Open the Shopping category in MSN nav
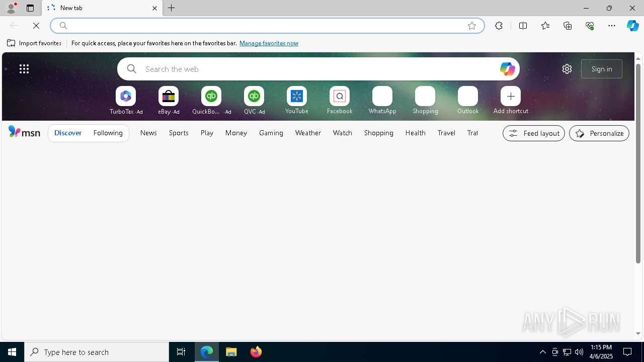This screenshot has height=362, width=644. point(379,133)
